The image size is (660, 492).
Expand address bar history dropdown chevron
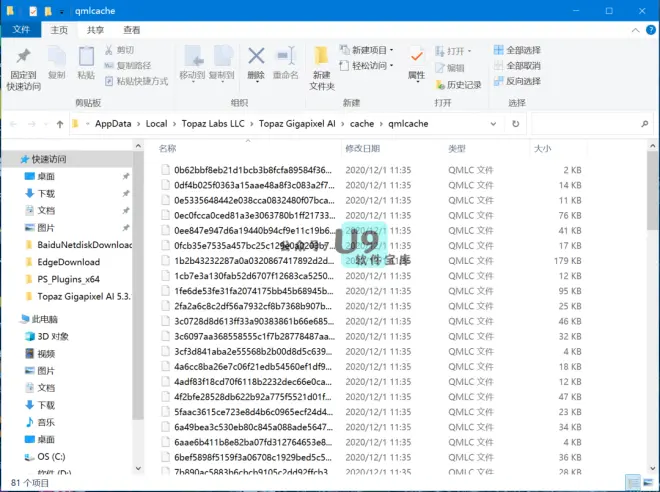[493, 124]
